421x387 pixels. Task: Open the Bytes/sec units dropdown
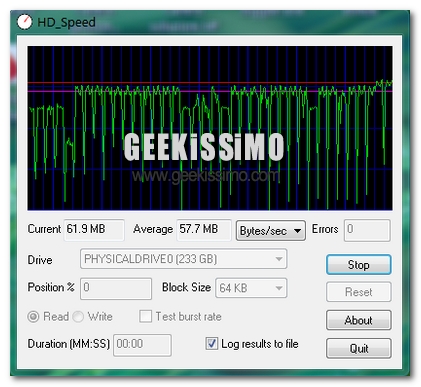[270, 230]
